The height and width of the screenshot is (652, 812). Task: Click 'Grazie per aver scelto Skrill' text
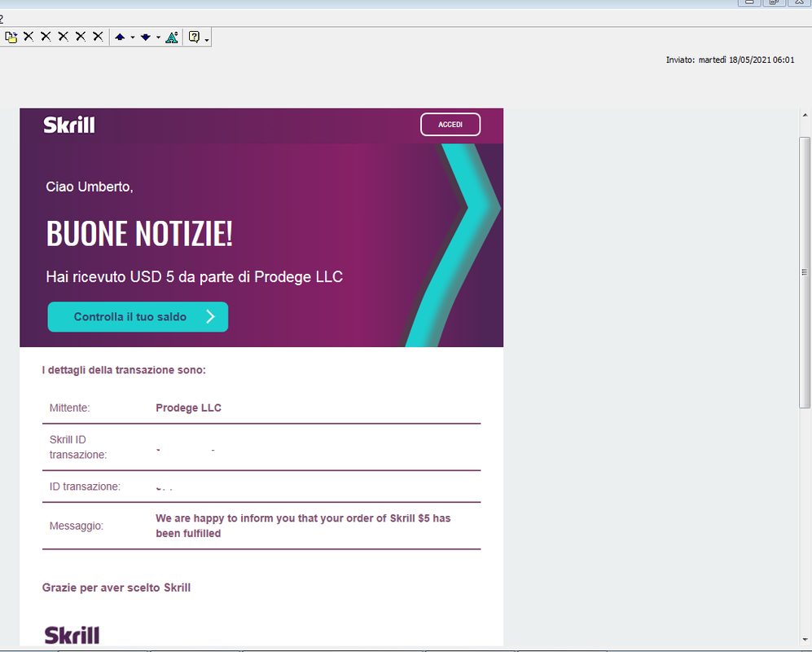(116, 588)
